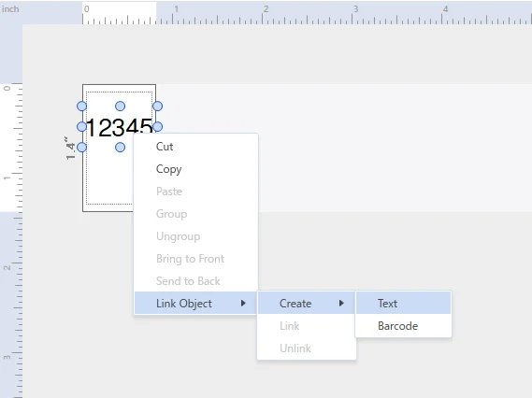Click the Link Object submenu arrow
The width and height of the screenshot is (532, 398).
[x=243, y=303]
